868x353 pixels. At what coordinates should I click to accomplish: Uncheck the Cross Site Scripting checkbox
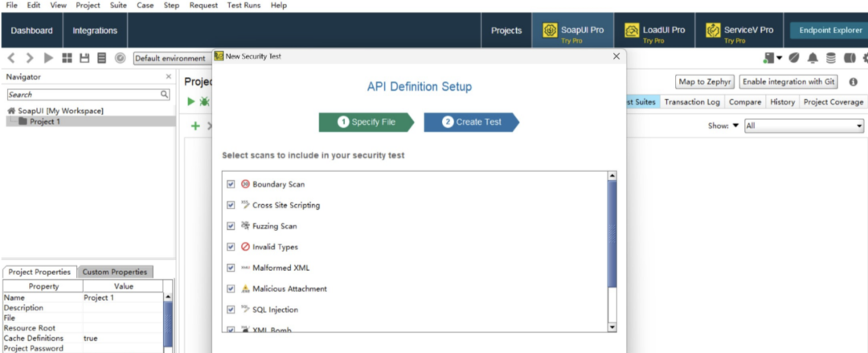click(231, 205)
